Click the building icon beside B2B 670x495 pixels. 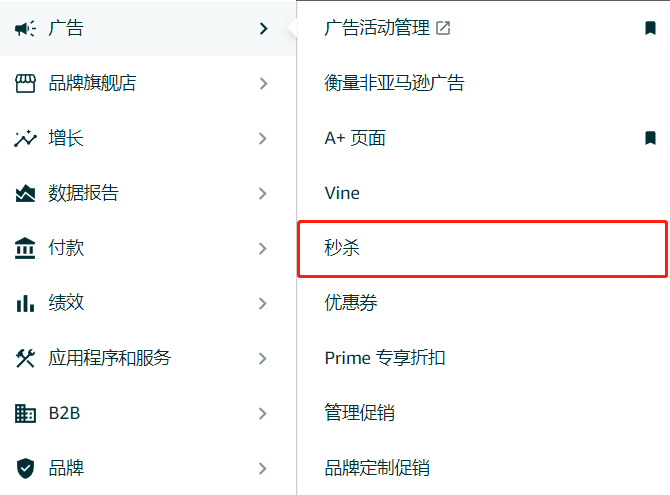pyautogui.click(x=25, y=413)
